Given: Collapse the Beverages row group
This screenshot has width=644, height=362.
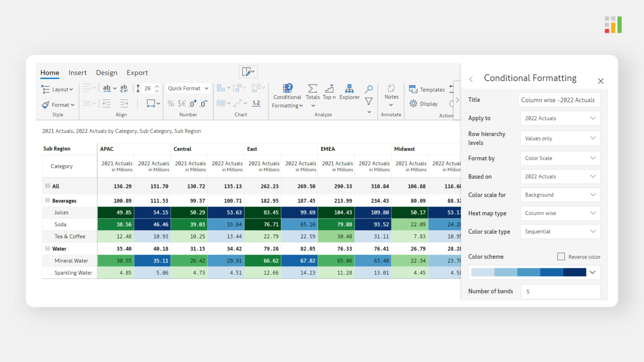Looking at the screenshot, I should (47, 200).
